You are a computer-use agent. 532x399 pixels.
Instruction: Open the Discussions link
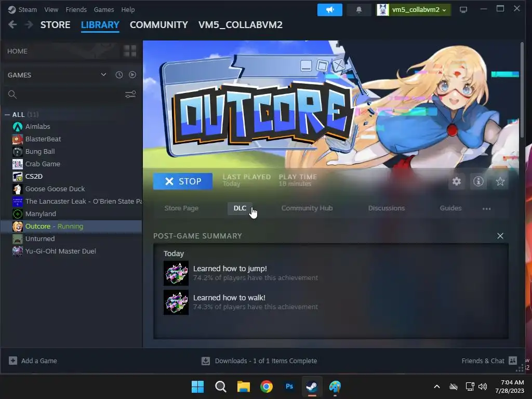coord(387,208)
